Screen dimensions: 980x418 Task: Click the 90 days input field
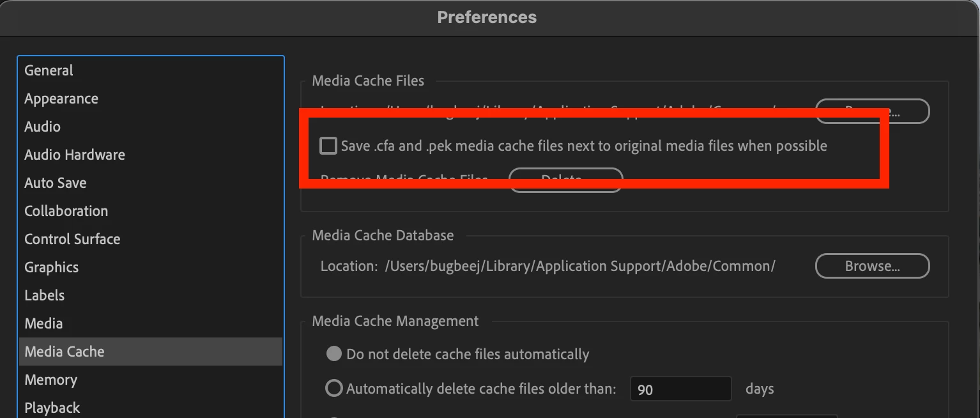(x=680, y=389)
